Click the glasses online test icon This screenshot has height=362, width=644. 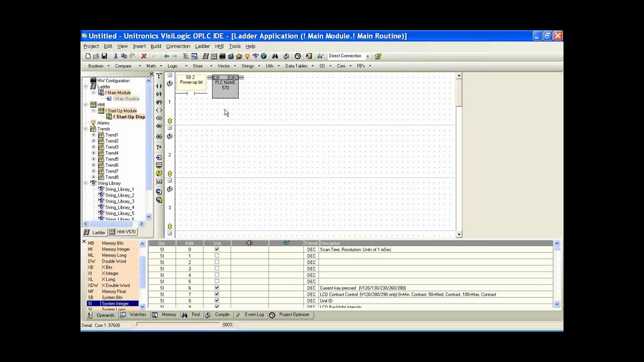click(x=320, y=56)
